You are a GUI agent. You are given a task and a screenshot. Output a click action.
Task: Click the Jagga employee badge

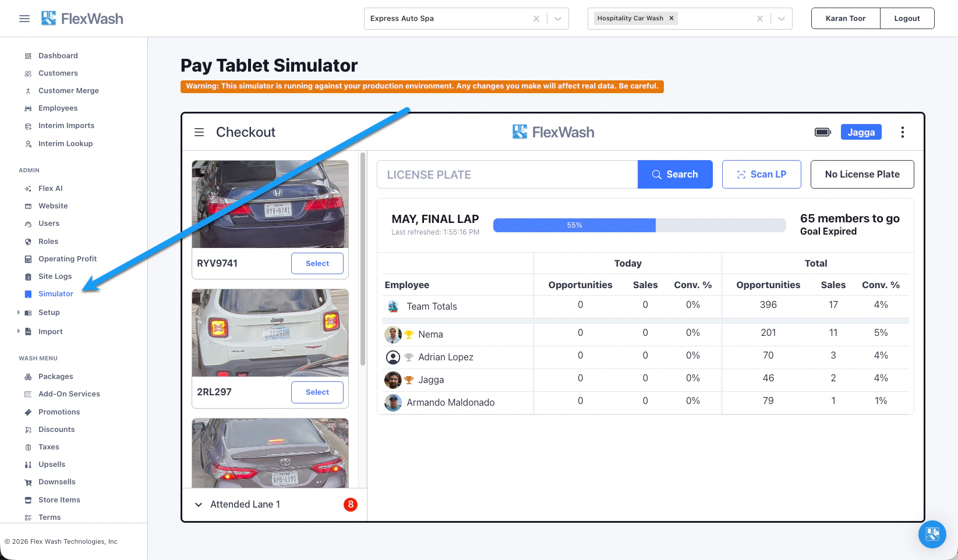point(861,132)
